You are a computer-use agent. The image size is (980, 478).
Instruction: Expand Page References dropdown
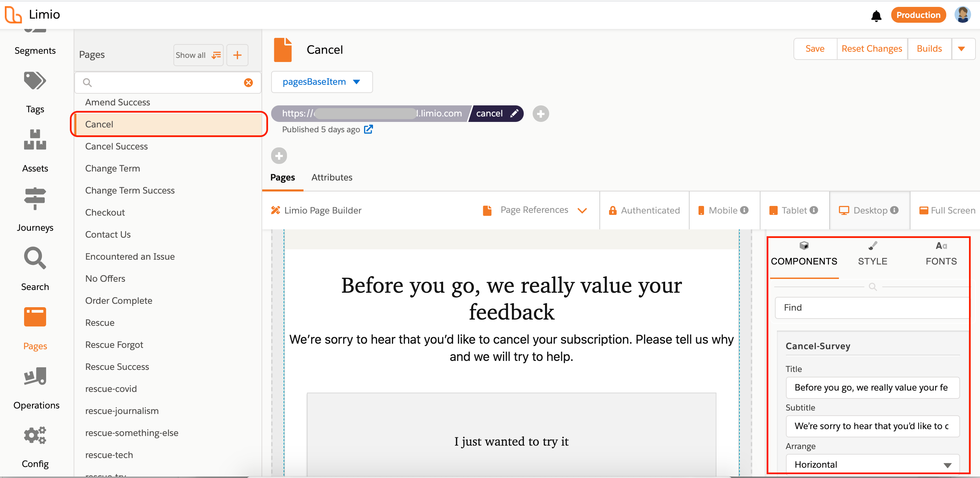point(535,210)
